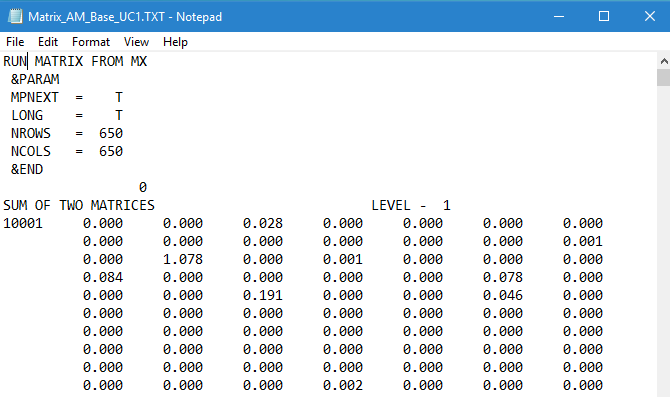Click the NROWS value 650
Viewport: 670px width, 397px height.
tap(111, 133)
